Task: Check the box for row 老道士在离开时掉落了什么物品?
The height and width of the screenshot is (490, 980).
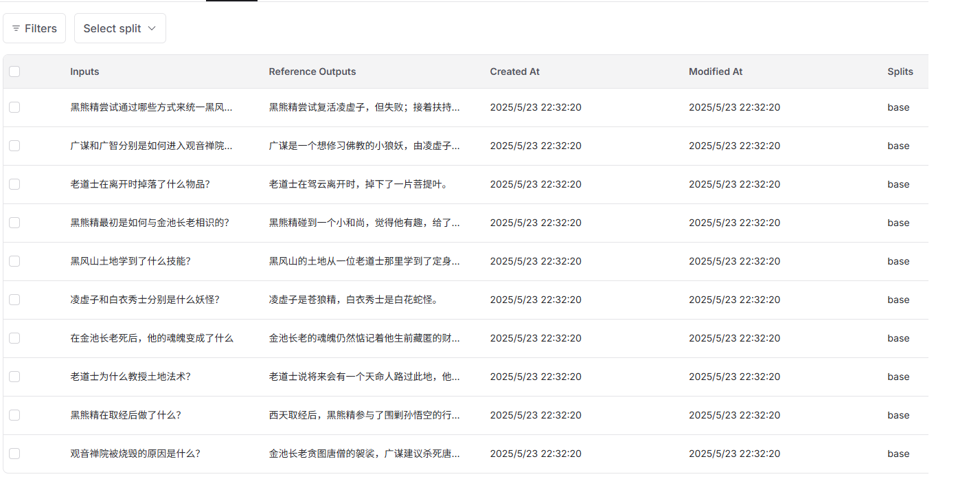Action: click(14, 184)
